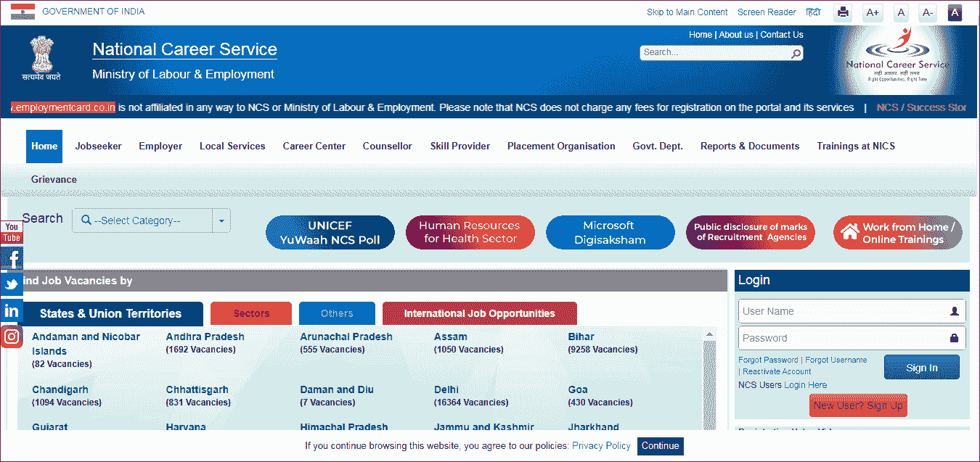Click the New User? Sign Up button
This screenshot has height=462, width=980.
tap(858, 405)
